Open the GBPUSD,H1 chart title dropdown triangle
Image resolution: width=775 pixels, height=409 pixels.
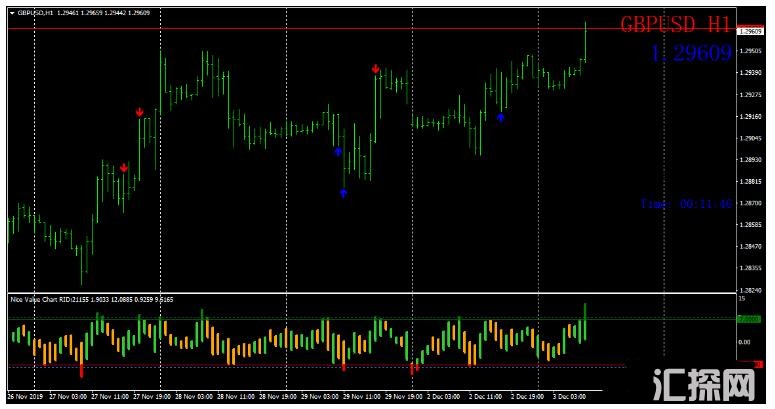click(11, 12)
